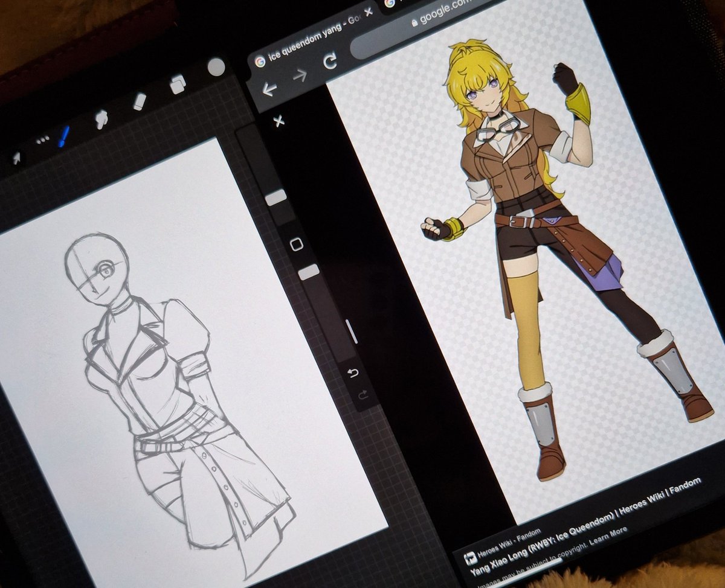Open the Layers panel icon
Screen dimensions: 725x588
[x=178, y=84]
